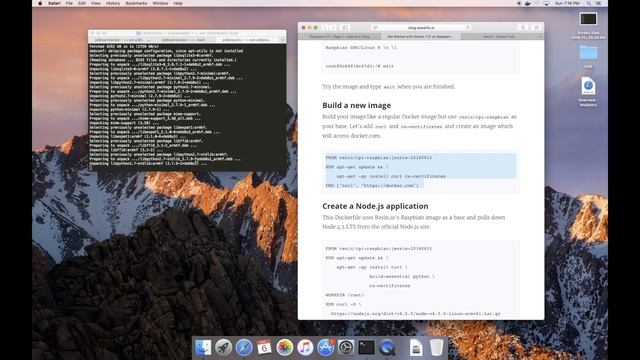This screenshot has height=360, width=640.
Task: Click the menu bar clock
Action: point(567,3)
